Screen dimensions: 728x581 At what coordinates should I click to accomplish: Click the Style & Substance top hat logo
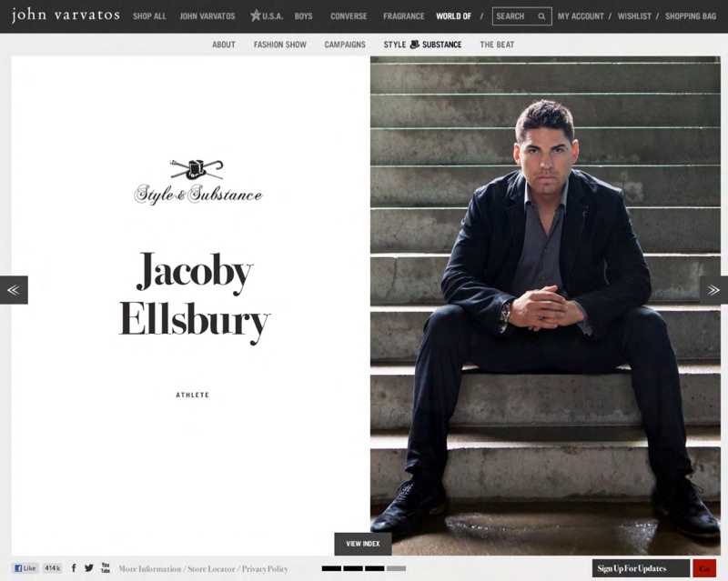(198, 182)
